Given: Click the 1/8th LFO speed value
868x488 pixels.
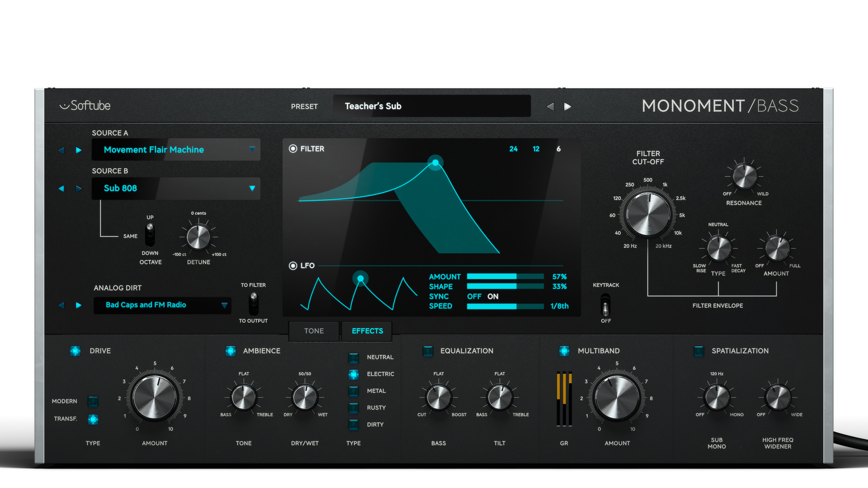Looking at the screenshot, I should coord(559,306).
